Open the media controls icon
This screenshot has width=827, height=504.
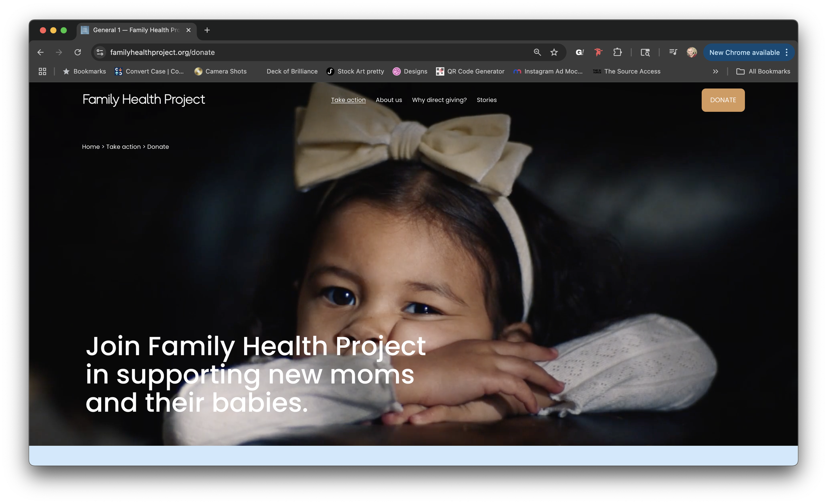[673, 52]
